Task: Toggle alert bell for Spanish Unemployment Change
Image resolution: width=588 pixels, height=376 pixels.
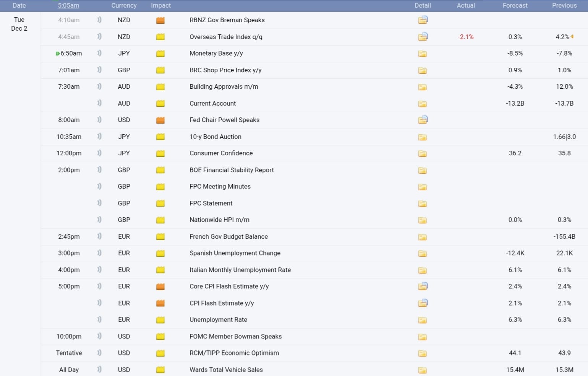Action: click(x=99, y=253)
